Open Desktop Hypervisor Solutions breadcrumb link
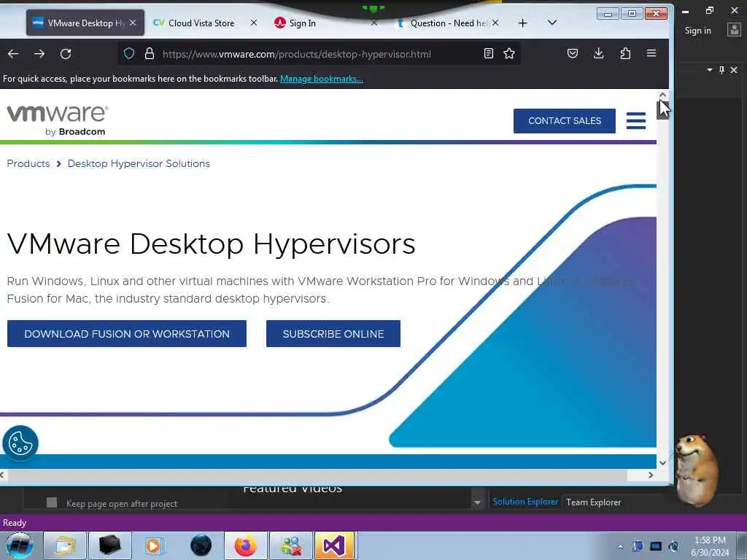Image resolution: width=747 pixels, height=560 pixels. (x=139, y=163)
